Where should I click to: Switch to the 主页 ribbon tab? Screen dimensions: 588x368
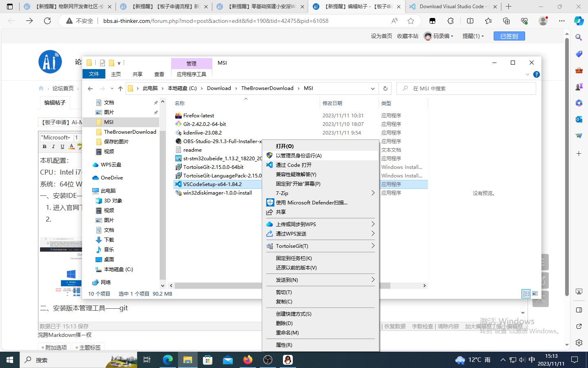[x=116, y=74]
